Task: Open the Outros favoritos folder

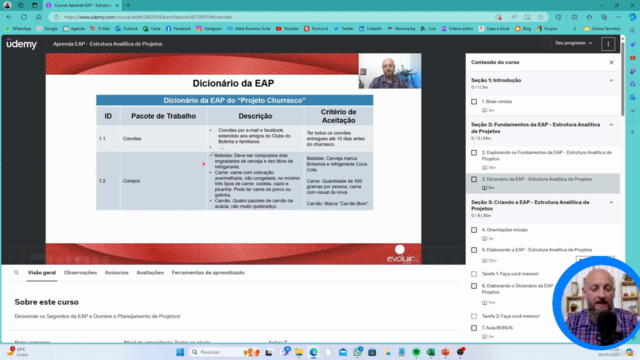Action: (602, 29)
